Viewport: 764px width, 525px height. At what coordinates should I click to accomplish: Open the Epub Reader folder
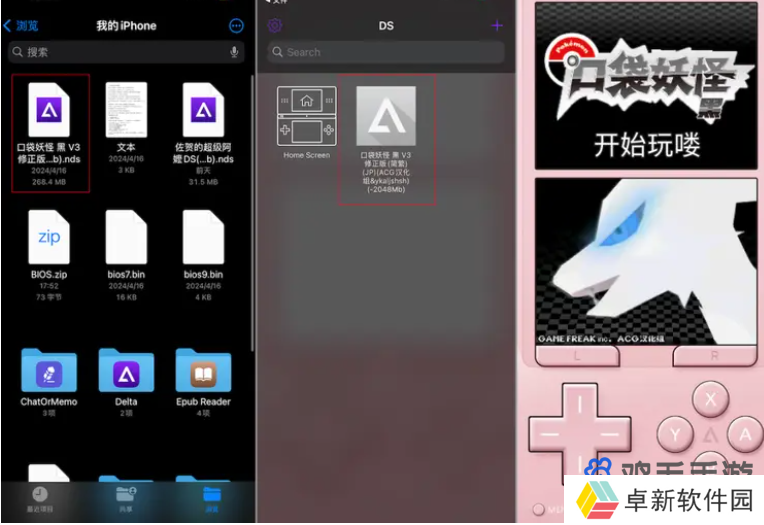203,370
